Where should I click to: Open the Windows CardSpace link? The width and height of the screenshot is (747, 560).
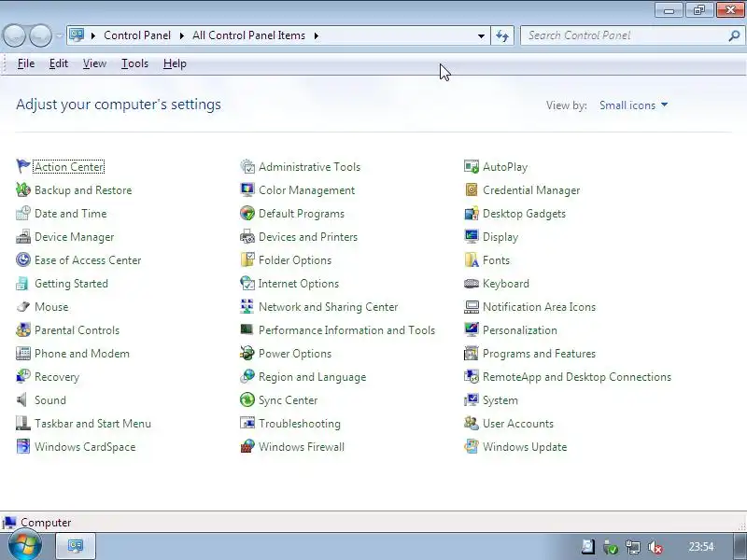pyautogui.click(x=85, y=447)
